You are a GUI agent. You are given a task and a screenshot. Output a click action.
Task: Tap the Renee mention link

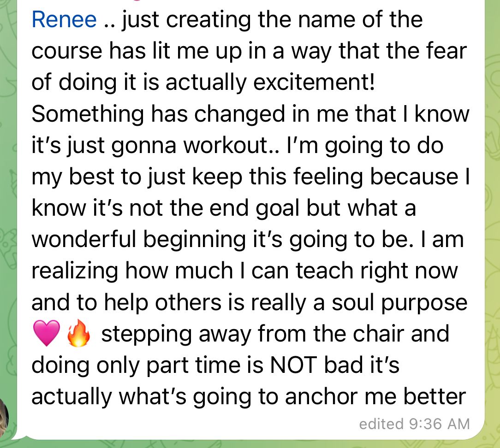pyautogui.click(x=64, y=20)
